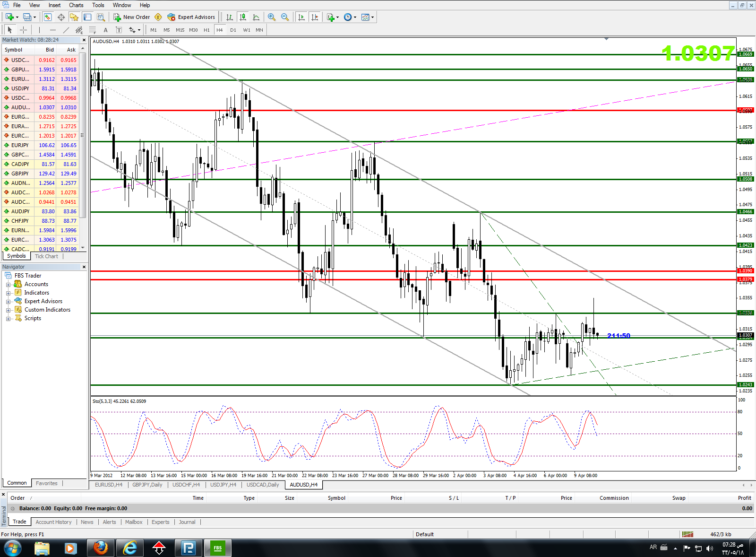
Task: Select the USDJPY row in Market Watch
Action: tap(40, 88)
